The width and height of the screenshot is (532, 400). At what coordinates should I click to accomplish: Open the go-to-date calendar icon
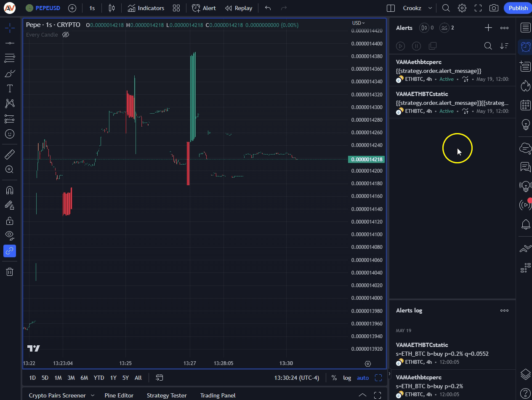coord(159,378)
